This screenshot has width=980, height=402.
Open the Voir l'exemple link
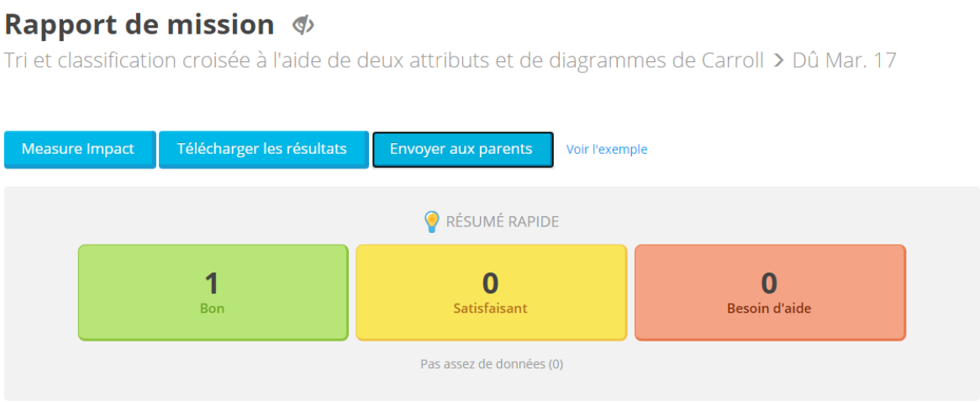click(x=606, y=150)
